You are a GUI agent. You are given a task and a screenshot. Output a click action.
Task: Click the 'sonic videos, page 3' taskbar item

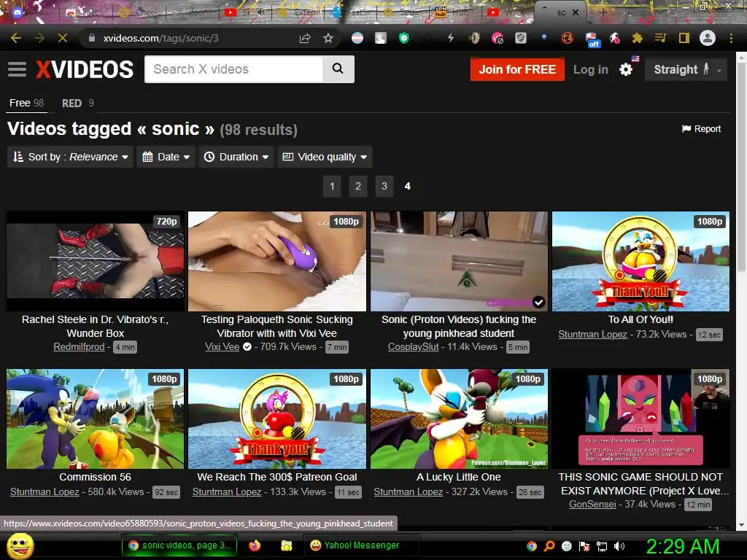(x=179, y=545)
